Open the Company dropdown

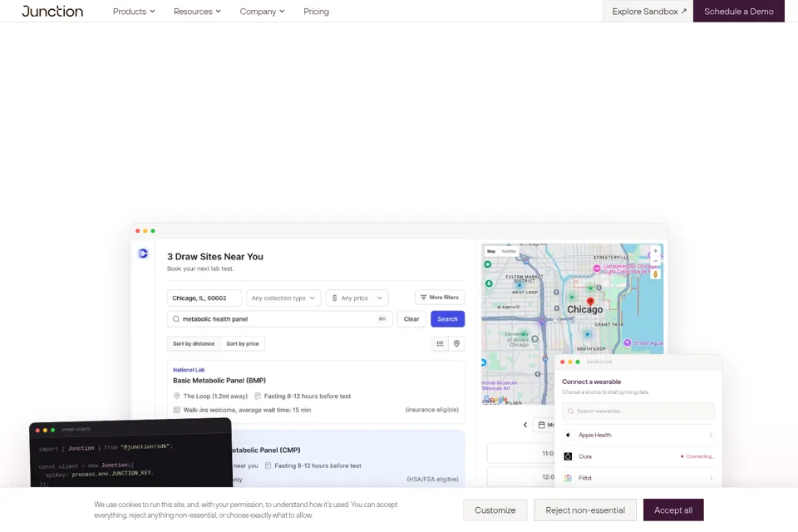point(262,11)
